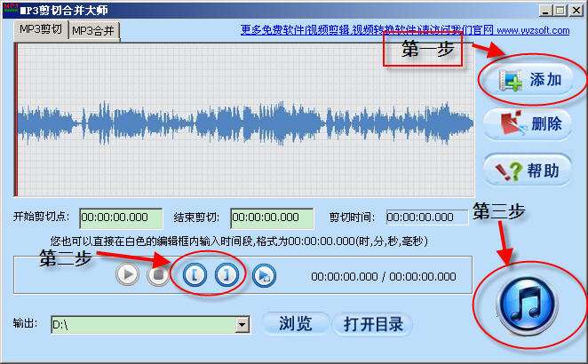Click the 打开目录 (Open folder) button
This screenshot has height=364, width=588.
373,323
